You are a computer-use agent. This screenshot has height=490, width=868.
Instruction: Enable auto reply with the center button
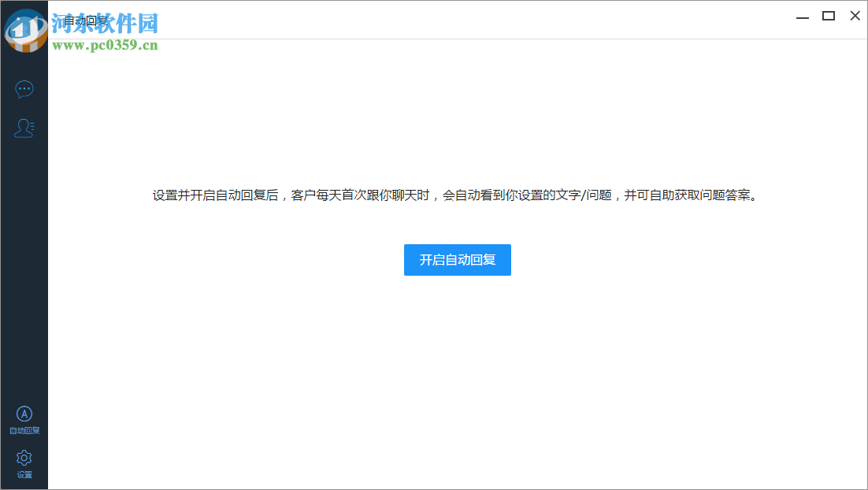pos(457,259)
